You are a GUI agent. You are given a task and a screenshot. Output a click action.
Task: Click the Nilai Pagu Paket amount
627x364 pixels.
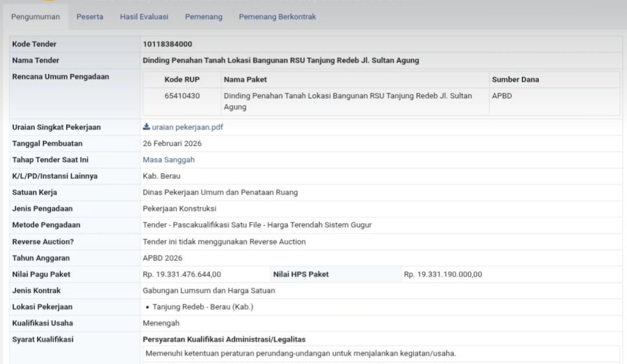[x=182, y=274]
